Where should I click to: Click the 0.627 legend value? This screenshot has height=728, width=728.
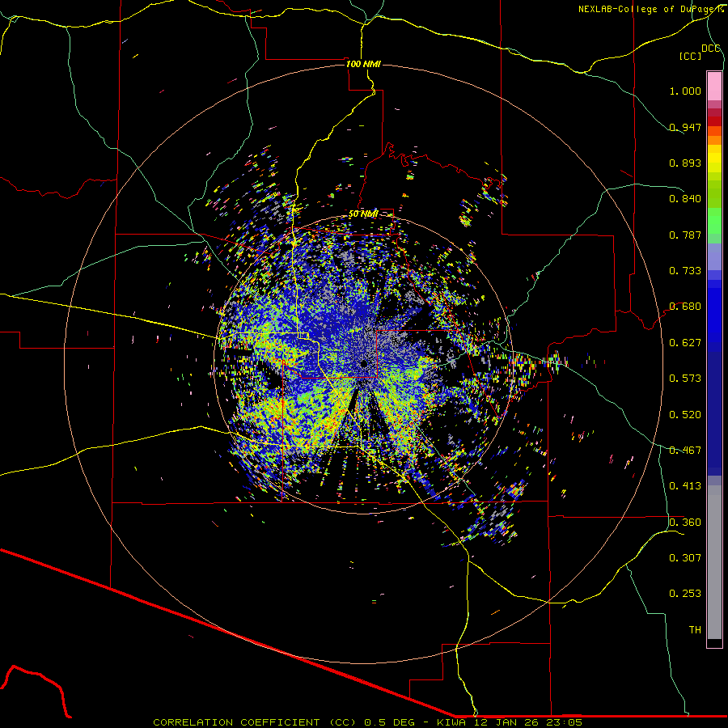coord(685,343)
